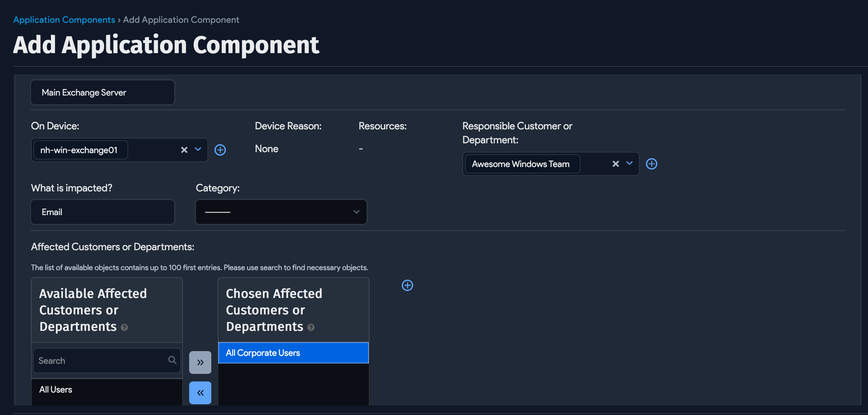This screenshot has height=415, width=868.
Task: Click the left double-arrow to remove chosen customers
Action: click(x=200, y=393)
